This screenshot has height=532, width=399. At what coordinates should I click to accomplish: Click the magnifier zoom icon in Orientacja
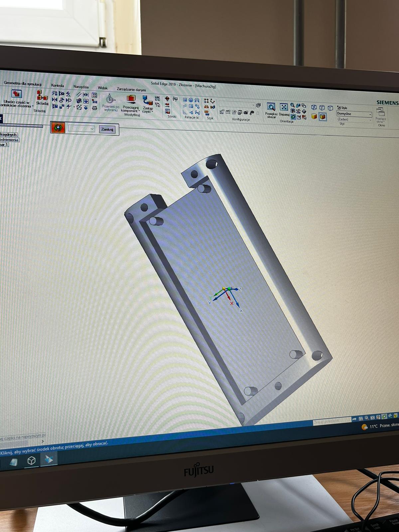(x=293, y=105)
